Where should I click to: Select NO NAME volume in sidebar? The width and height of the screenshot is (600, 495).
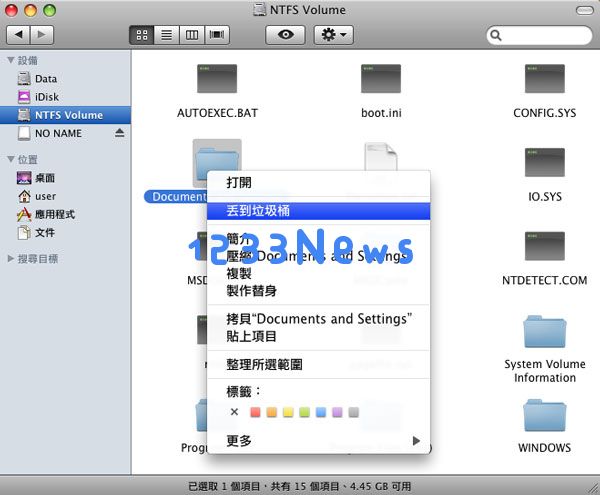65,133
